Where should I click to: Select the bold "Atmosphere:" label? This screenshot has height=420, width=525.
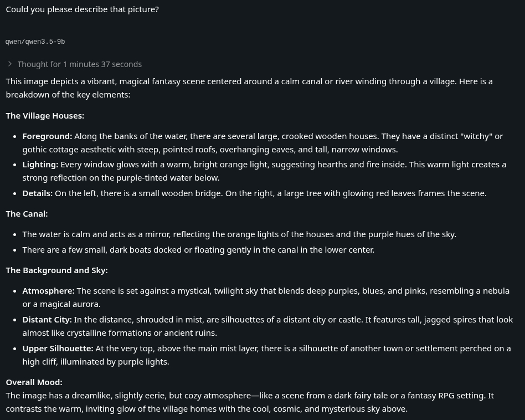pyautogui.click(x=48, y=291)
